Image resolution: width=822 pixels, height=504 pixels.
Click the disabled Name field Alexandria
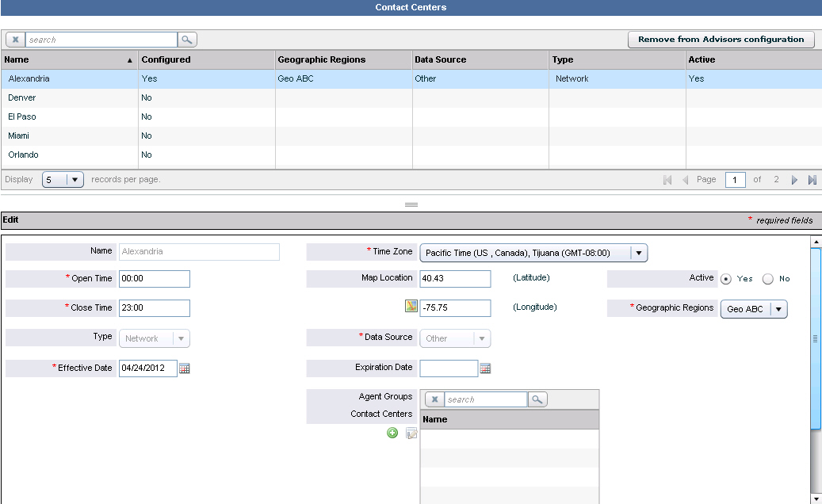[x=199, y=252]
